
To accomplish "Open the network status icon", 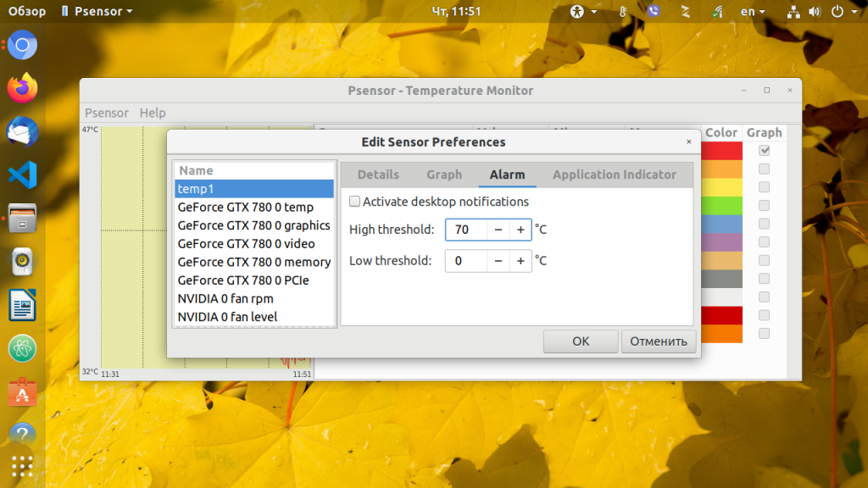I will point(793,12).
